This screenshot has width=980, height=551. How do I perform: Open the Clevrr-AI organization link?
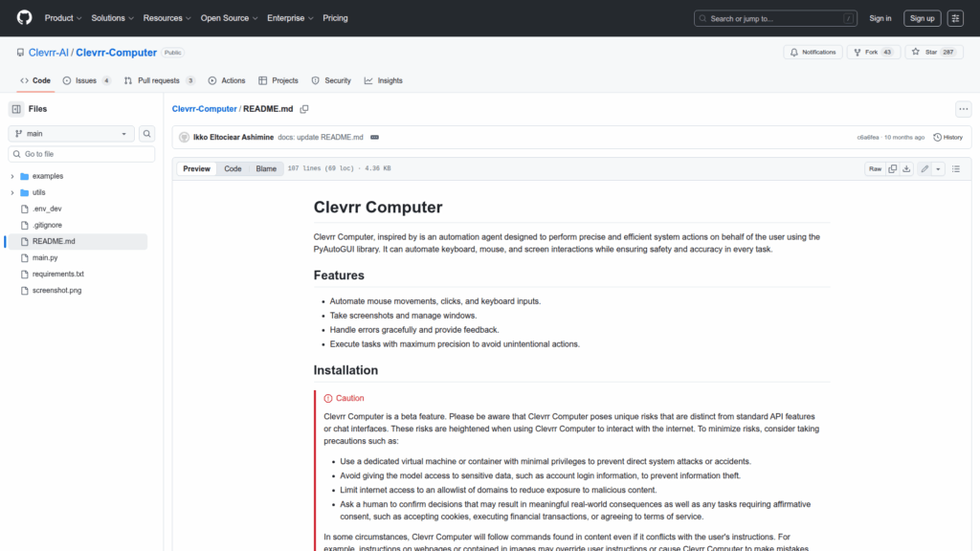(x=48, y=53)
